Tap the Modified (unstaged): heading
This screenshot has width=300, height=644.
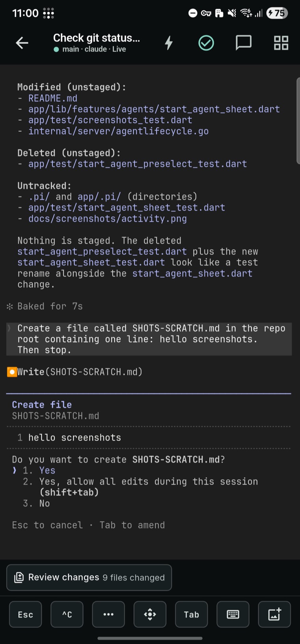pyautogui.click(x=72, y=87)
